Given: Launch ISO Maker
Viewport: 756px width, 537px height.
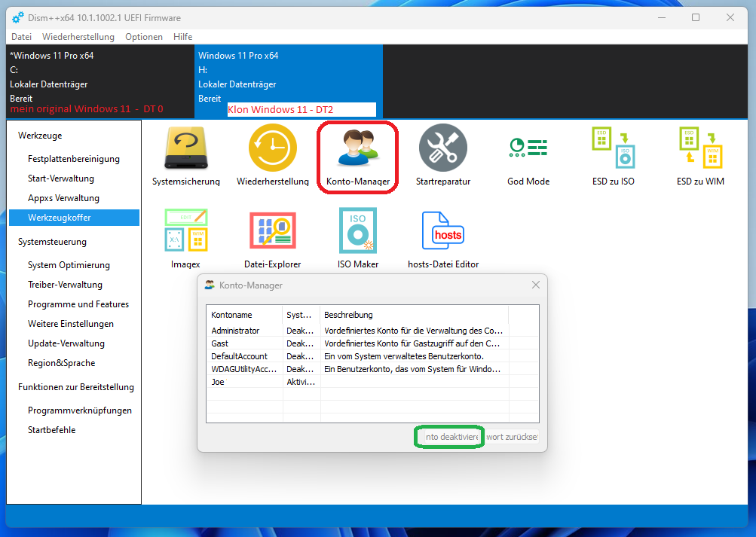Looking at the screenshot, I should pos(358,239).
